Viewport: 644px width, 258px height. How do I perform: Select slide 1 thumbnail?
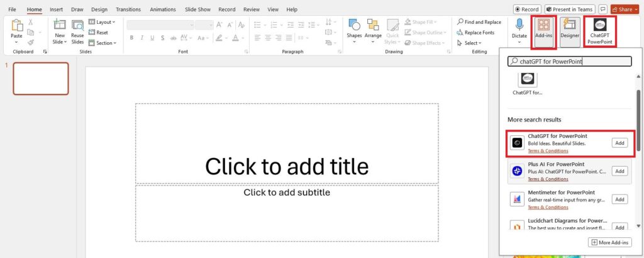pos(41,79)
